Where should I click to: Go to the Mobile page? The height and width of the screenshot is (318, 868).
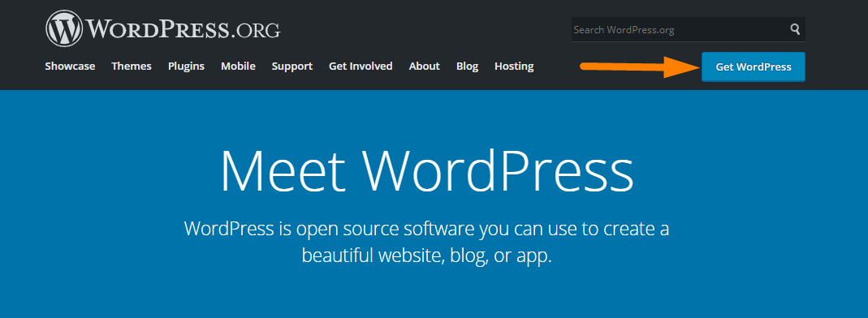(x=238, y=67)
